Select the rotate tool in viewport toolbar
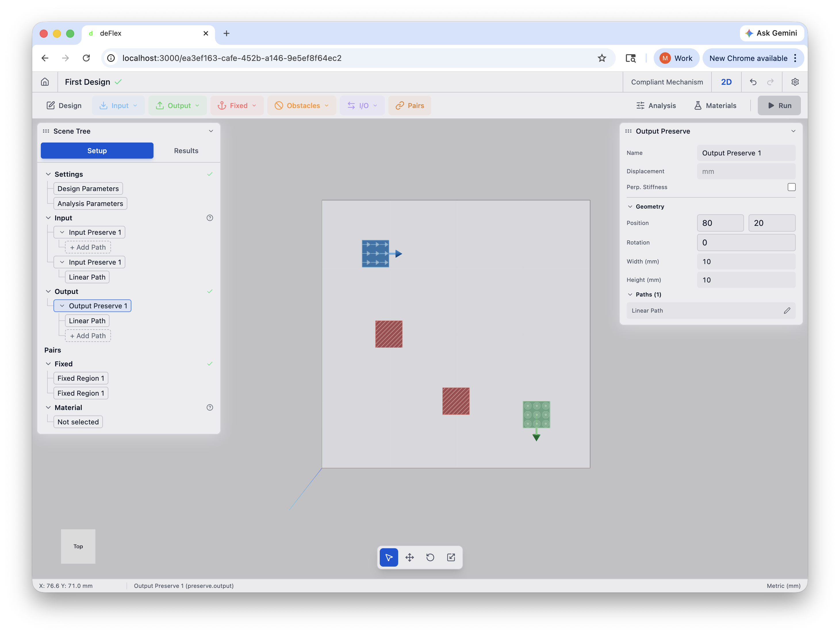 point(430,557)
